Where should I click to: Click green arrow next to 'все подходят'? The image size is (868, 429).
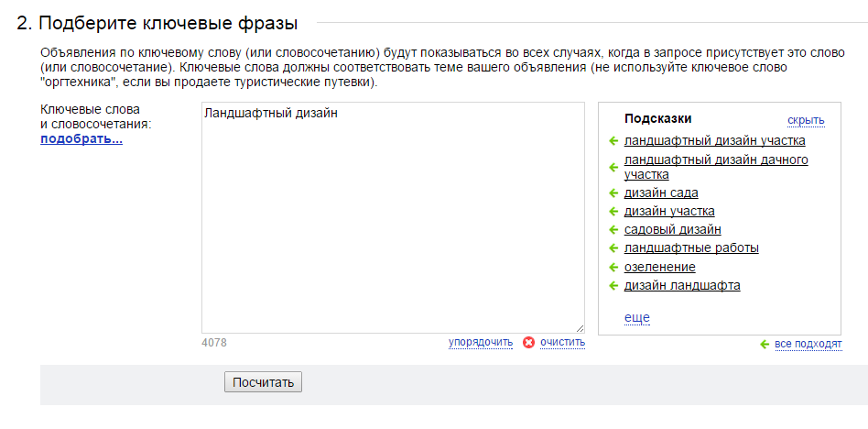coord(765,345)
